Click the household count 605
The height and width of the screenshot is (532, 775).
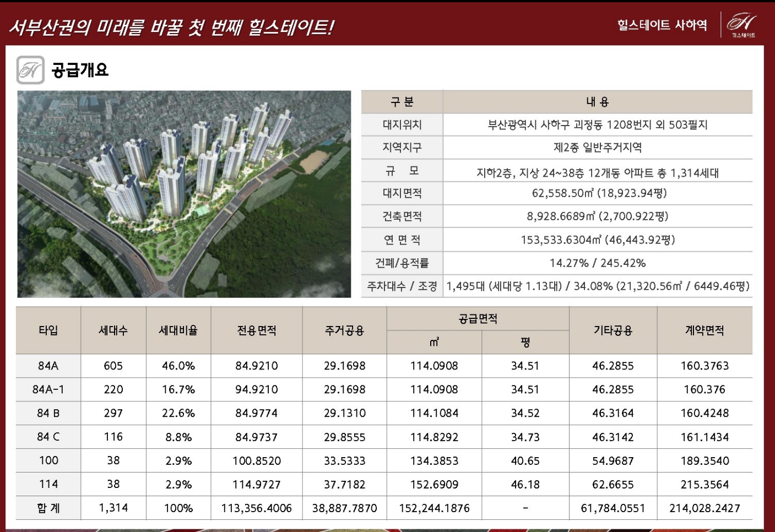(113, 366)
